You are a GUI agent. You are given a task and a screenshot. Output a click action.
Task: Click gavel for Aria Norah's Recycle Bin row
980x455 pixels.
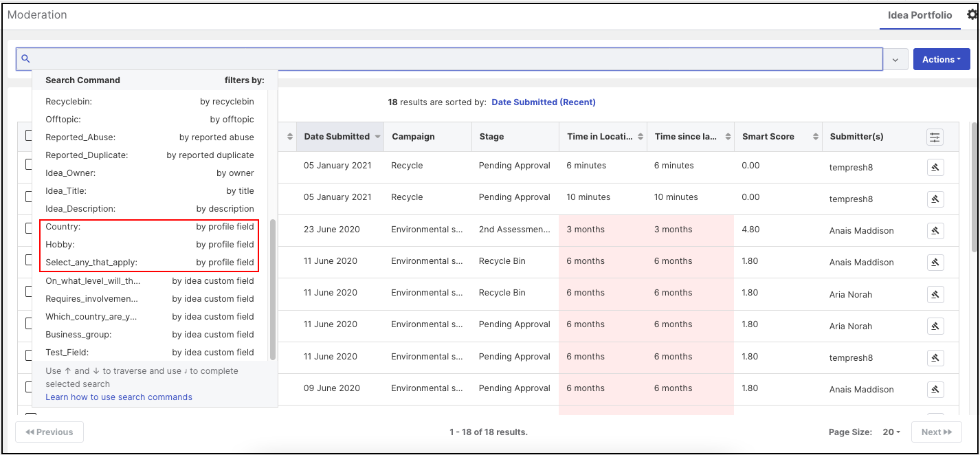tap(935, 294)
